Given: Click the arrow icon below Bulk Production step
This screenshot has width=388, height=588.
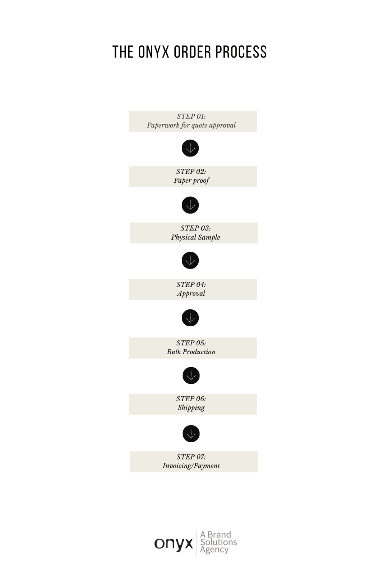Looking at the screenshot, I should [x=191, y=375].
